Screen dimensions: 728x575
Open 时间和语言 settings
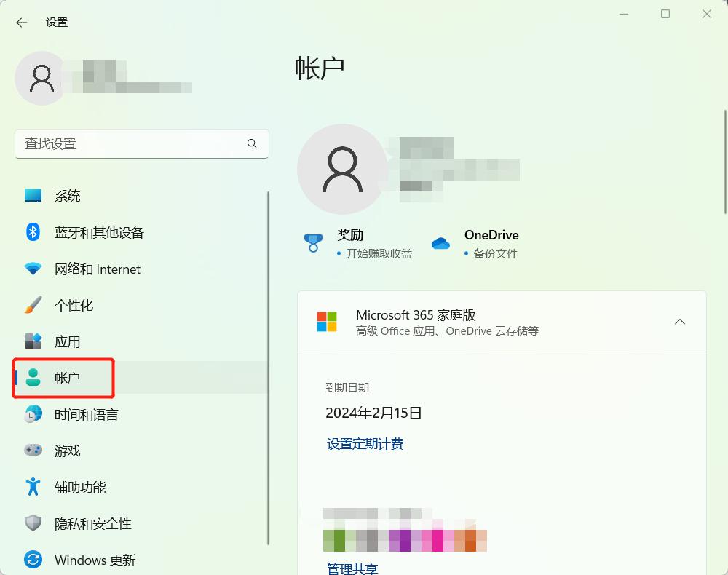pyautogui.click(x=32, y=413)
